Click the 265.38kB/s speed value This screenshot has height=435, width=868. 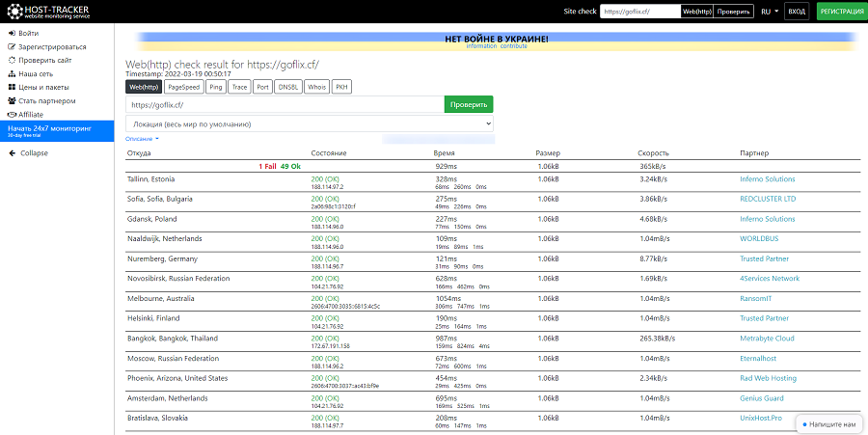pyautogui.click(x=657, y=339)
